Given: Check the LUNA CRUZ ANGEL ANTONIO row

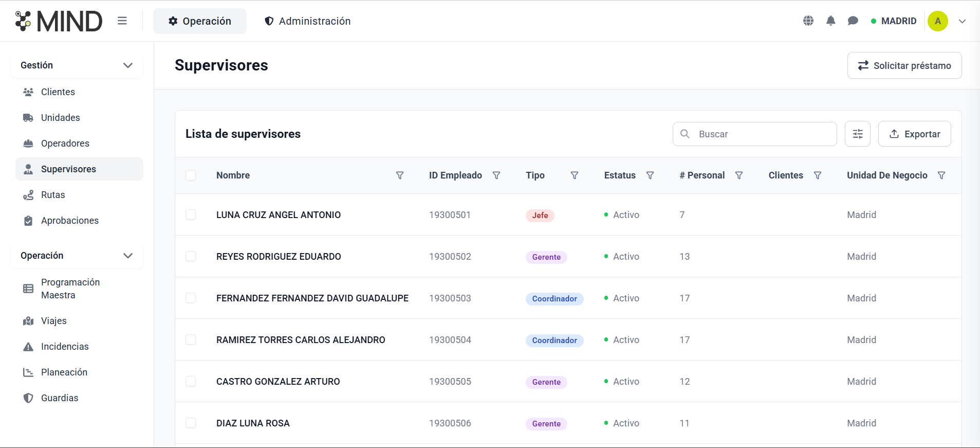Looking at the screenshot, I should point(191,215).
